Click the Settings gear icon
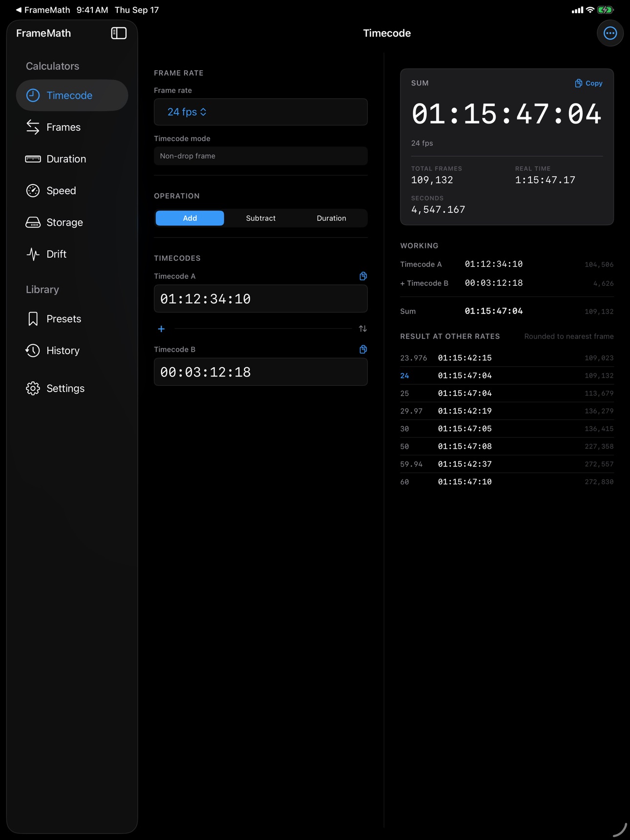This screenshot has height=840, width=630. click(33, 388)
